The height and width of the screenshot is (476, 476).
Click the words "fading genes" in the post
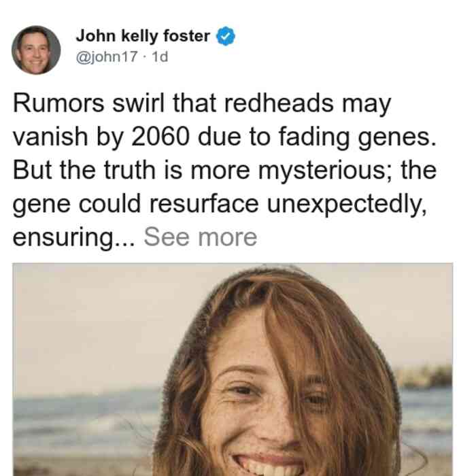coord(358,137)
